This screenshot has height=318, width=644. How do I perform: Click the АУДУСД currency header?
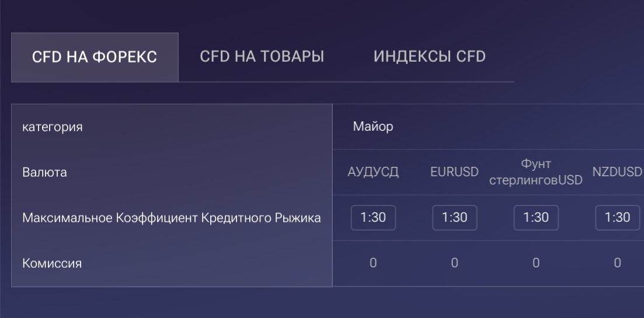373,172
